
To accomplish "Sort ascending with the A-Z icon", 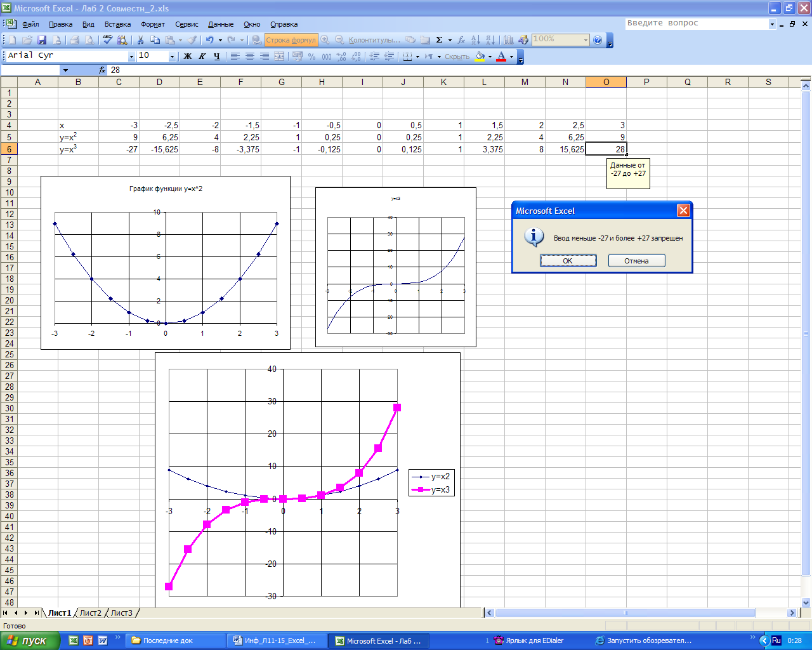I will pyautogui.click(x=476, y=40).
